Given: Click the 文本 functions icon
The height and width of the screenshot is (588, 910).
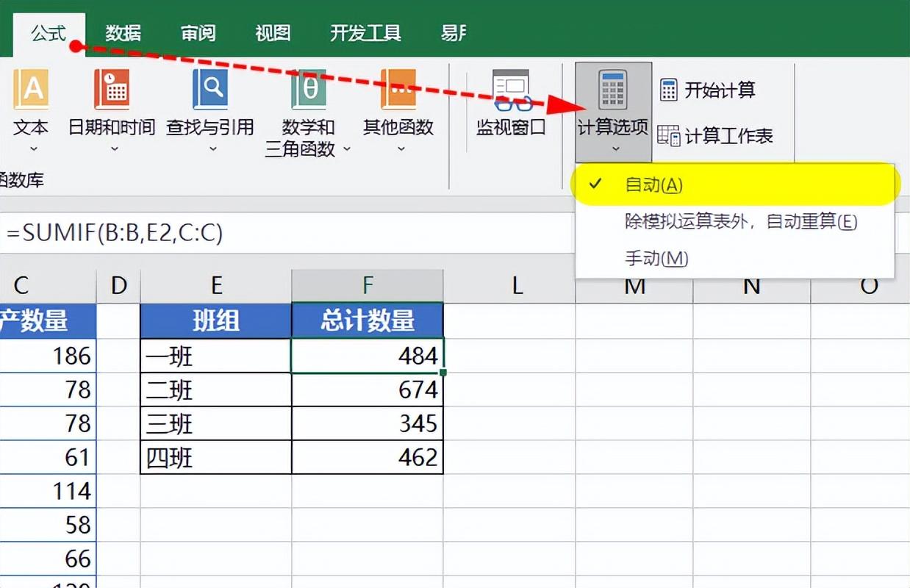Looking at the screenshot, I should (x=31, y=90).
